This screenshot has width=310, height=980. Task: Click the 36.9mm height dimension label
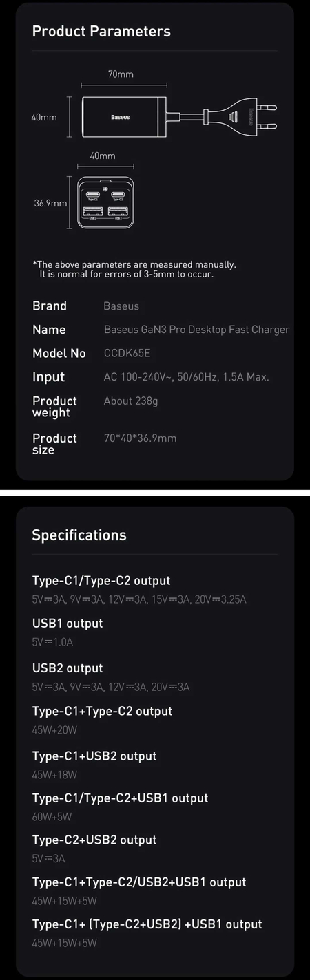(50, 203)
